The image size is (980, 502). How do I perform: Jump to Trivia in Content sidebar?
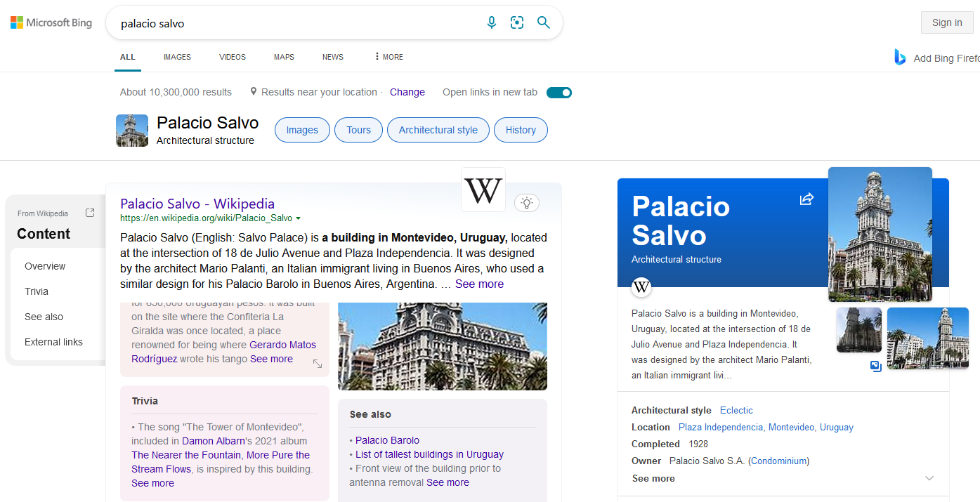37,291
